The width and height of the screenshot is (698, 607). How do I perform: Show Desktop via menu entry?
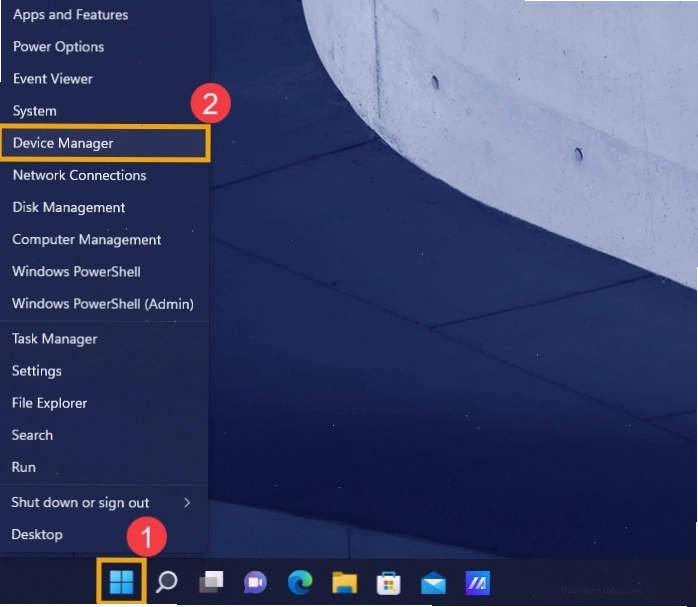104,534
